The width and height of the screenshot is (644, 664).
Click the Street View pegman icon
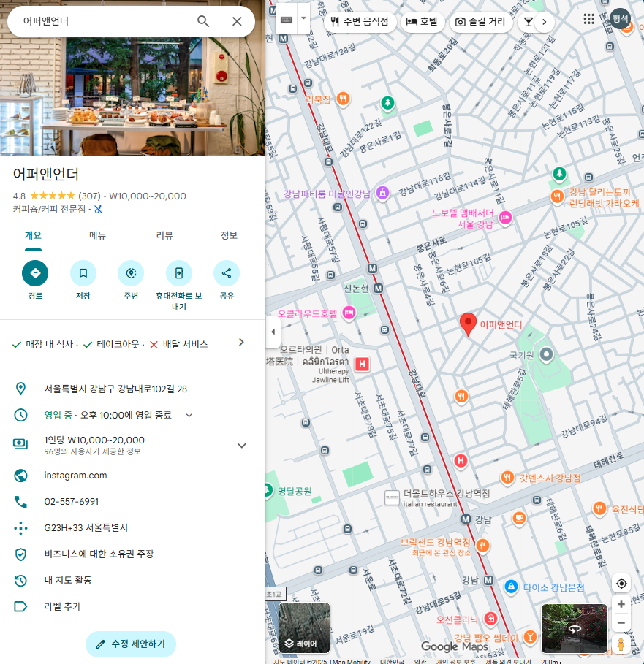[621, 644]
